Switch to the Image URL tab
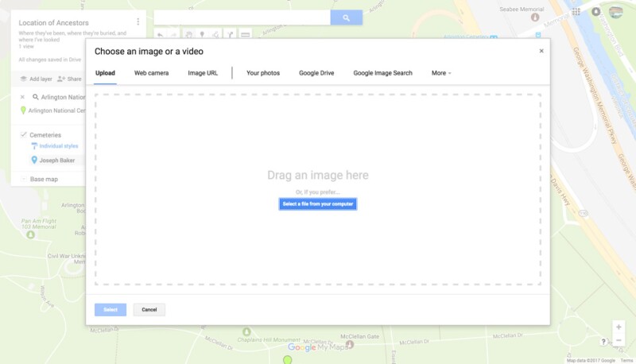 (x=203, y=73)
